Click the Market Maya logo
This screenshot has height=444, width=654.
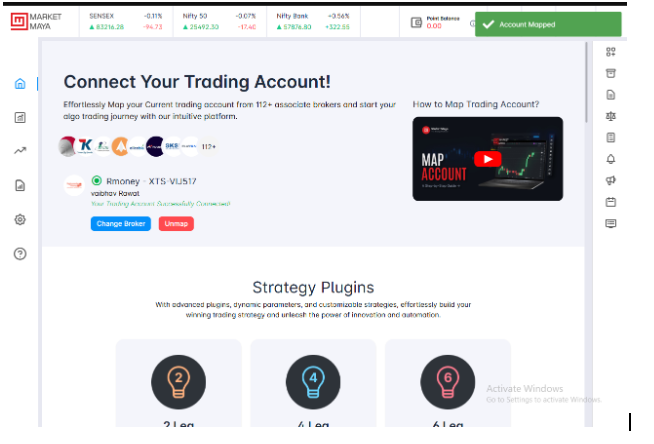pos(36,21)
